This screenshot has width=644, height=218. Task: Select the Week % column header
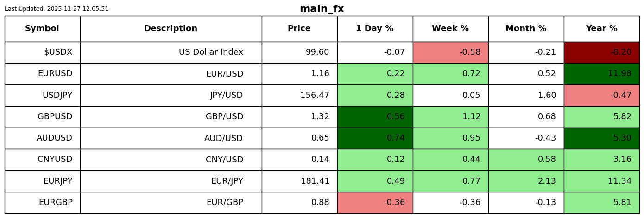coord(450,29)
